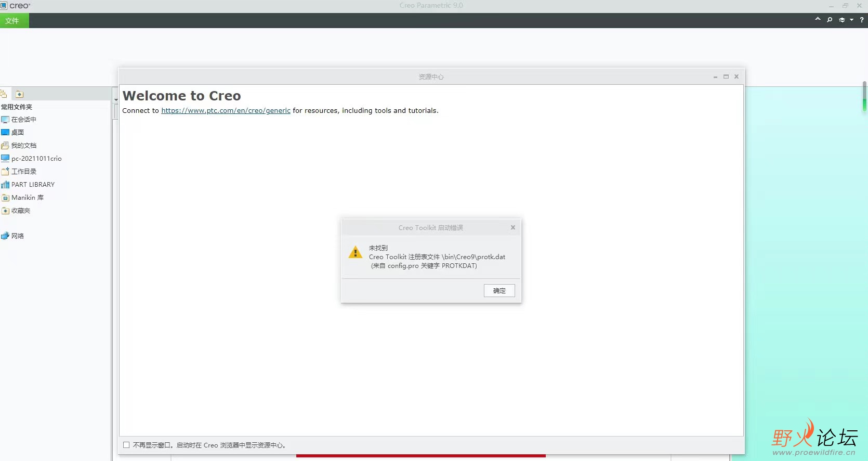The width and height of the screenshot is (868, 461).
Task: Click the \bin\Creo9\protk.dat file path text
Action: tap(474, 257)
